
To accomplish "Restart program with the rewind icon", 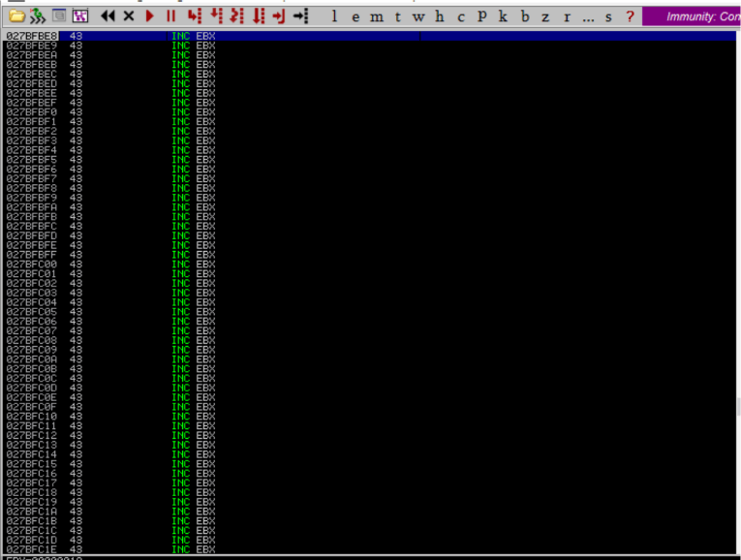I will (108, 16).
